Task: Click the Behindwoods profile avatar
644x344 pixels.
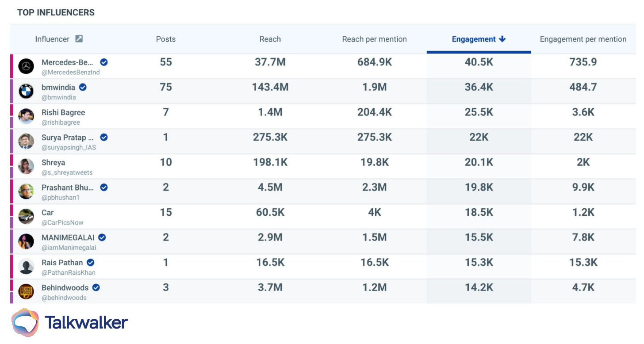Action: [26, 291]
